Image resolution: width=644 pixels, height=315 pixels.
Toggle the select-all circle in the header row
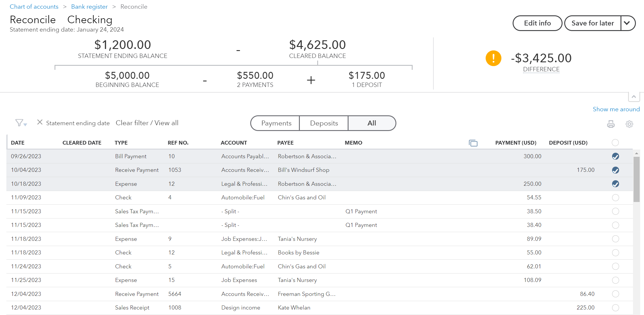[616, 143]
